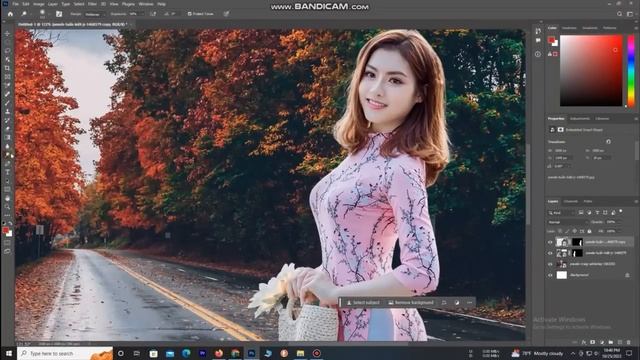Open the Brush Settings panel icon
Screen dimensions: 640x360
click(x=59, y=14)
